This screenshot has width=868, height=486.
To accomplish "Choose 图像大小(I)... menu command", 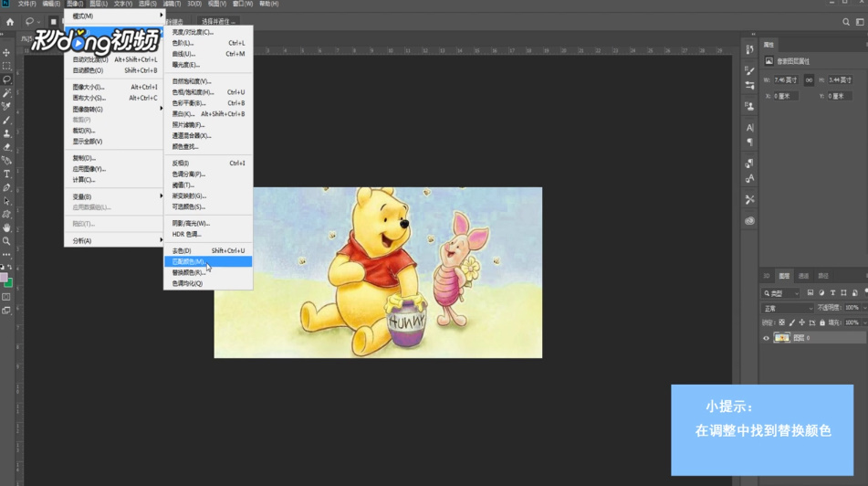I will [x=113, y=87].
